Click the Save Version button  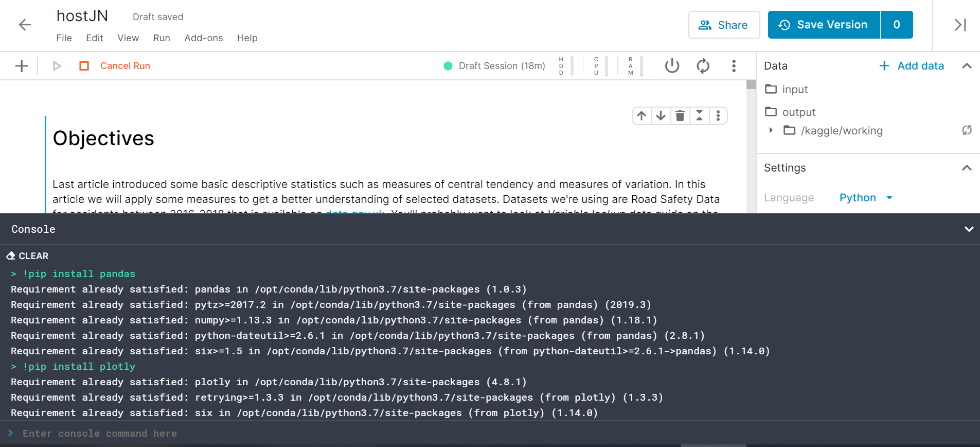[x=824, y=25]
